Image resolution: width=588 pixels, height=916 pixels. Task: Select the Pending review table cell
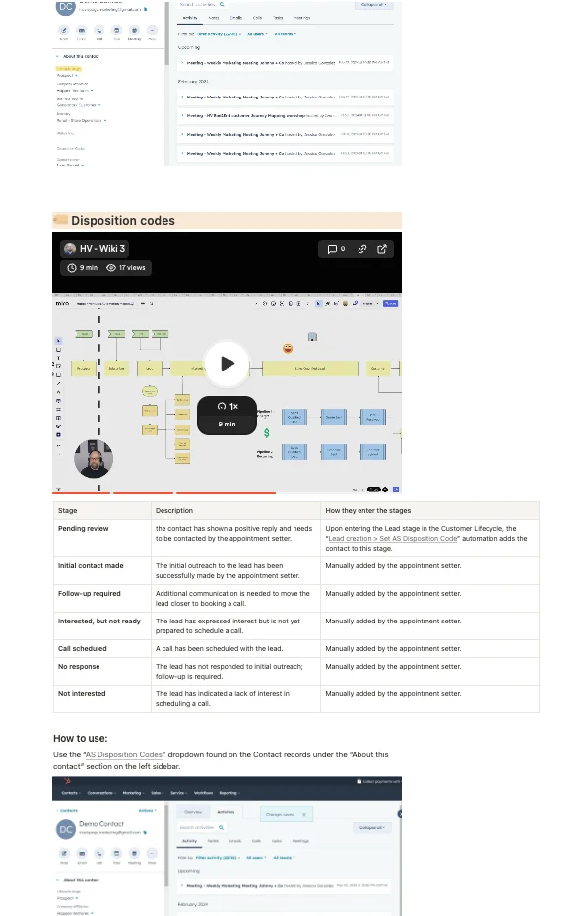tap(102, 538)
